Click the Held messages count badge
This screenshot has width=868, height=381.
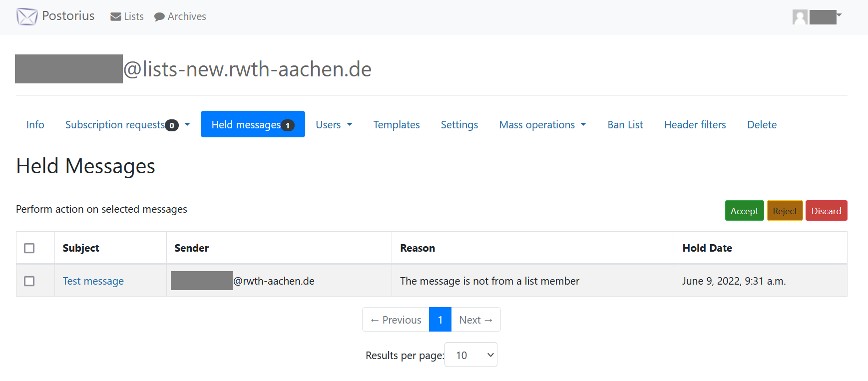coord(288,125)
